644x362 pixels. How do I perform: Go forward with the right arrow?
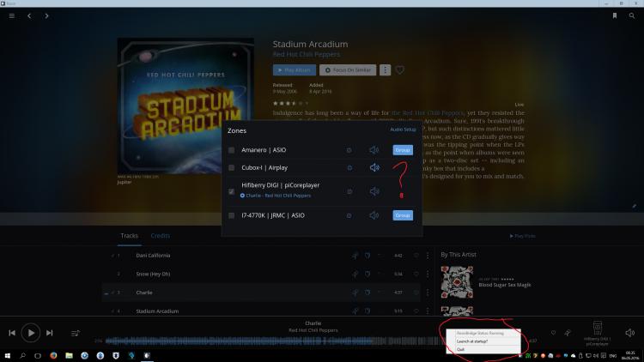pos(46,16)
